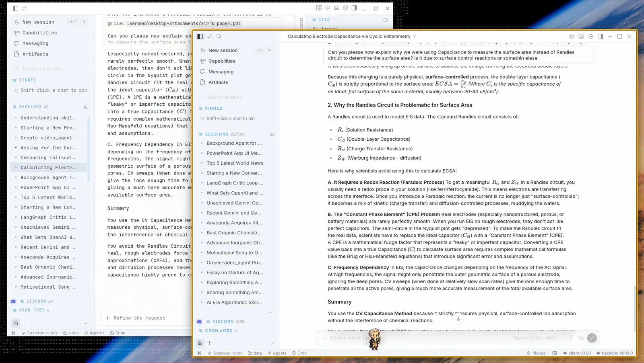Click icon beside SESSIONS 22/109 header
This screenshot has width=644, height=363.
click(272, 134)
